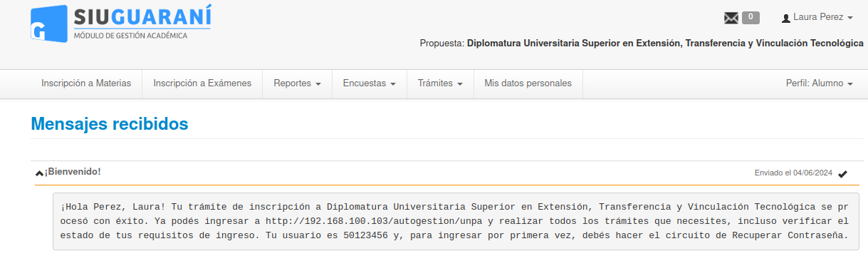Click the Mensajes recibidos heading

110,124
